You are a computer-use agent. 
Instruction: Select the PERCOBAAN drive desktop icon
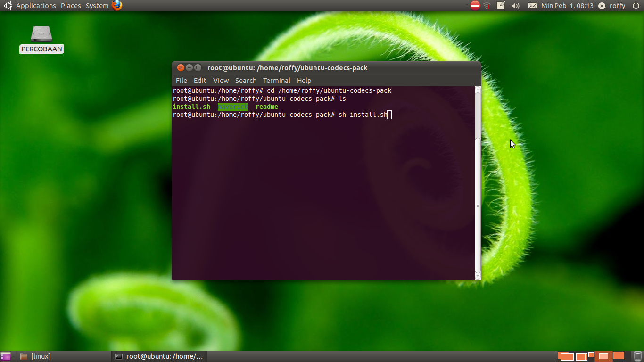click(41, 34)
